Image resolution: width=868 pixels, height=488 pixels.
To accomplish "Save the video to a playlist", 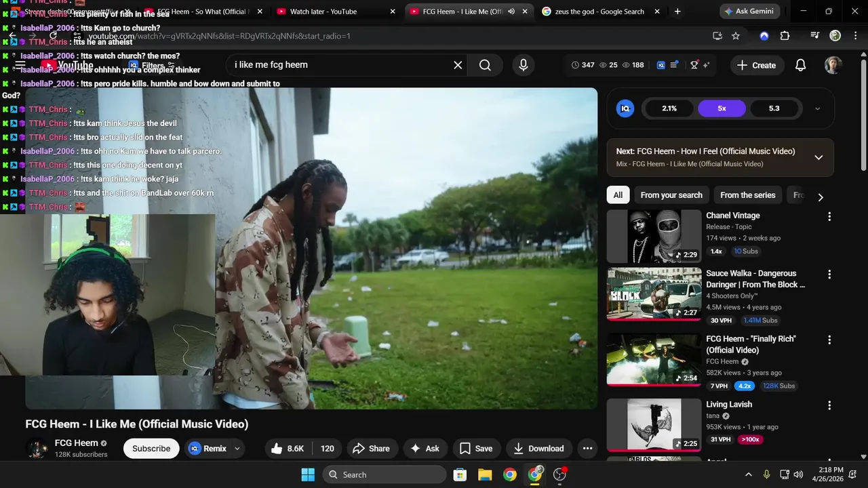I will click(x=477, y=449).
